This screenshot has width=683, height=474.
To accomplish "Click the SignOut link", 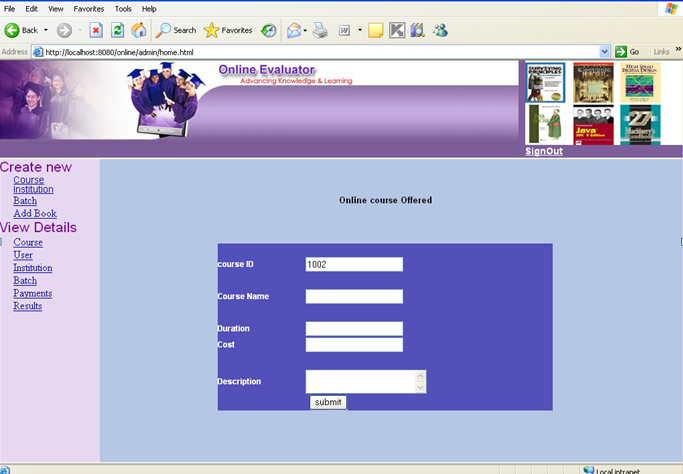I will (544, 151).
